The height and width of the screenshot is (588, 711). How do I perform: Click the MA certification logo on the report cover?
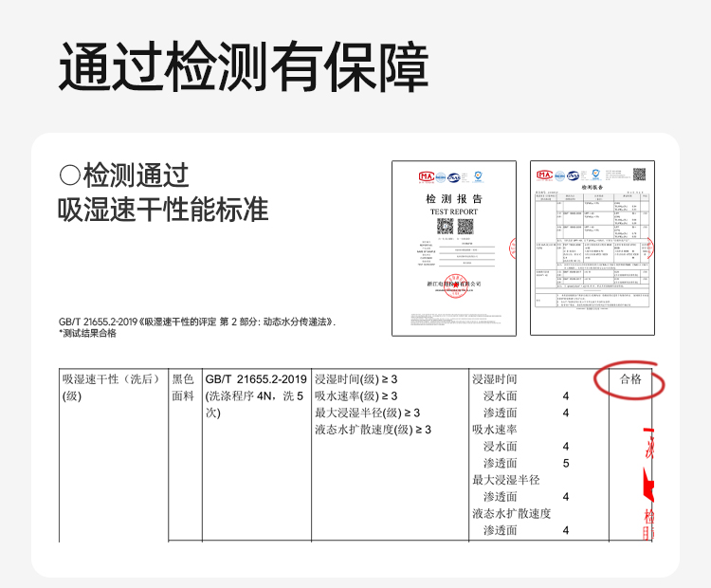point(427,176)
